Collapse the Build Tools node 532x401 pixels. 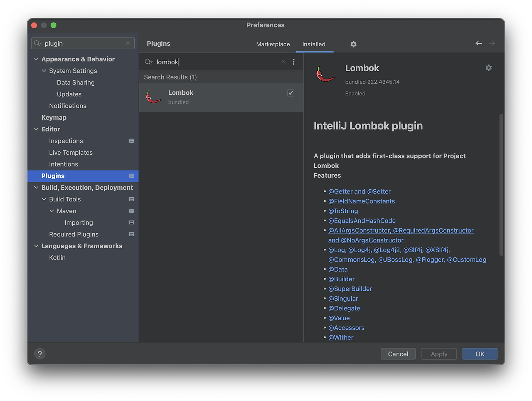pos(44,199)
